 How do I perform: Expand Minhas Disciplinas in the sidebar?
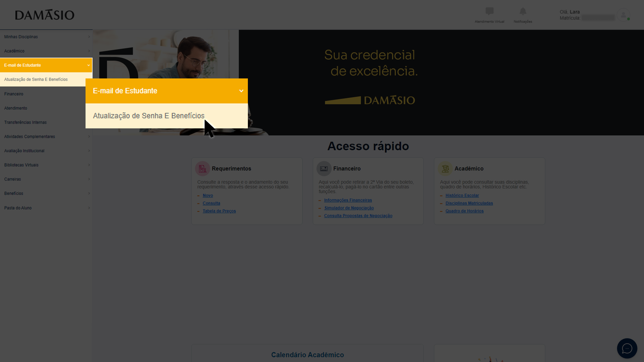[46, 37]
